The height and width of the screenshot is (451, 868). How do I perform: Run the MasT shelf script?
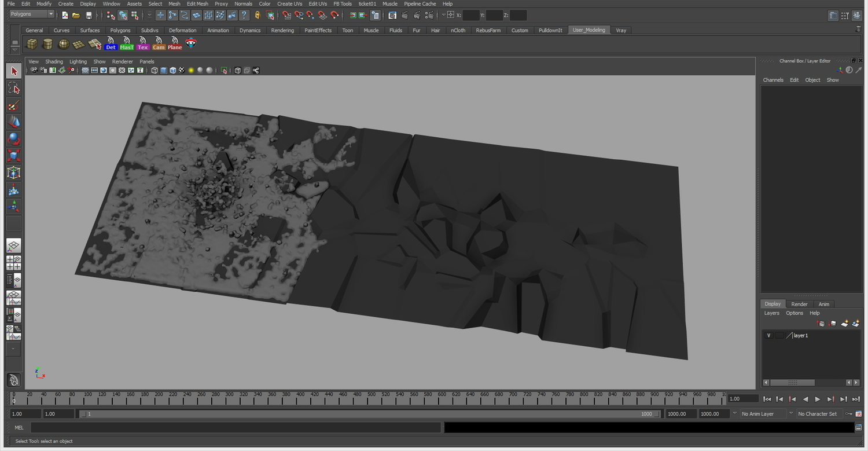127,44
